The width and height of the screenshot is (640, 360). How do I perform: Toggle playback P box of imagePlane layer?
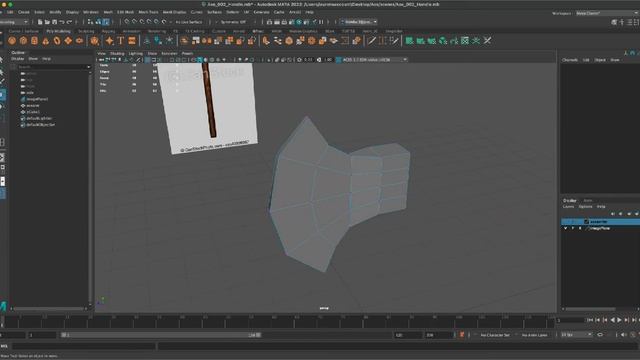(573, 228)
